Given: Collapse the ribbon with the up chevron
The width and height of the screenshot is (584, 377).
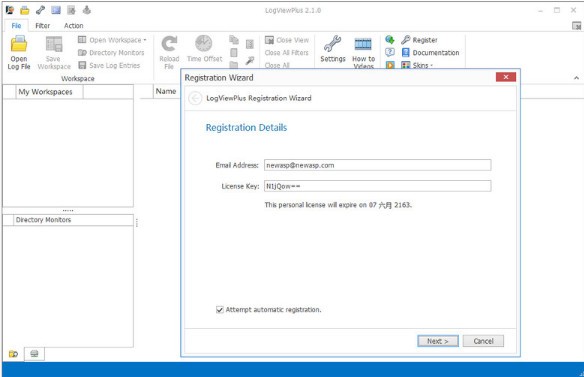Looking at the screenshot, I should click(x=576, y=78).
